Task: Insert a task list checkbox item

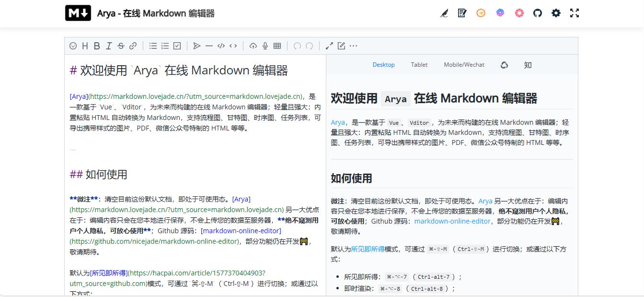Action: click(177, 46)
